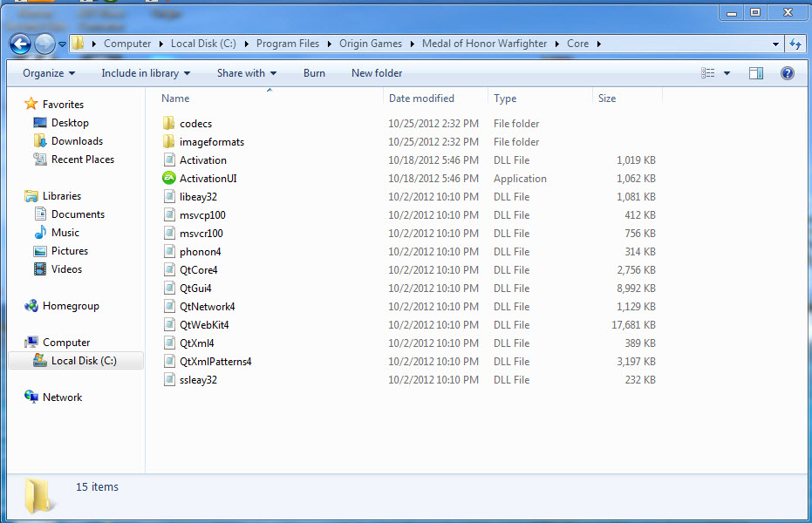The width and height of the screenshot is (812, 523).
Task: Click 10/25/2012 2:32 PM for codecs
Action: pos(433,124)
